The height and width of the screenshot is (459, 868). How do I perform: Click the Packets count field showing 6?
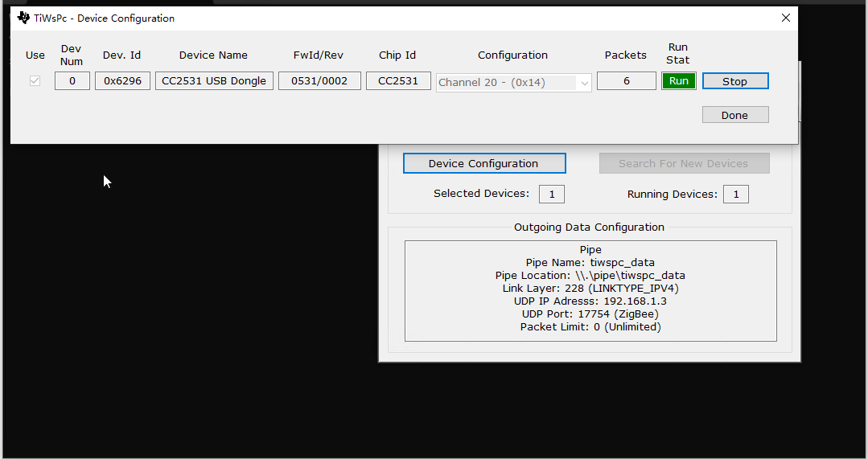(627, 80)
